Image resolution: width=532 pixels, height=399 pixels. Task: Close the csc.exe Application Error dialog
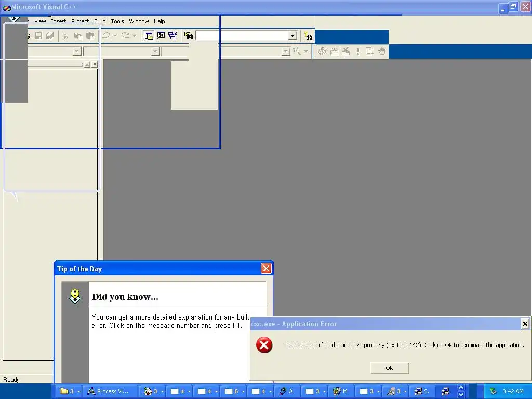pos(525,324)
